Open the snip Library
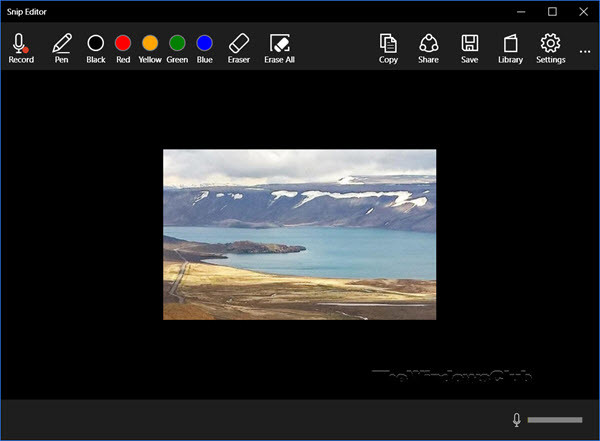The height and width of the screenshot is (441, 600). tap(510, 48)
